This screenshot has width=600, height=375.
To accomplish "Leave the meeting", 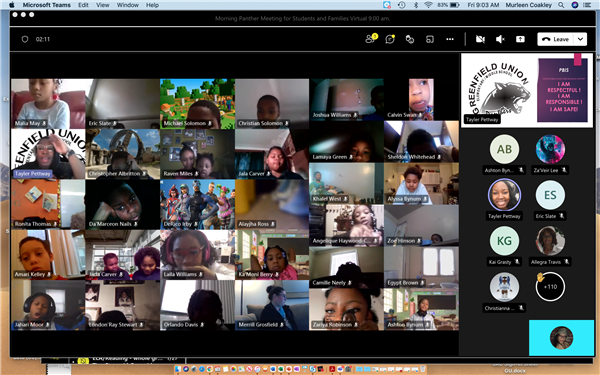I will (x=556, y=39).
